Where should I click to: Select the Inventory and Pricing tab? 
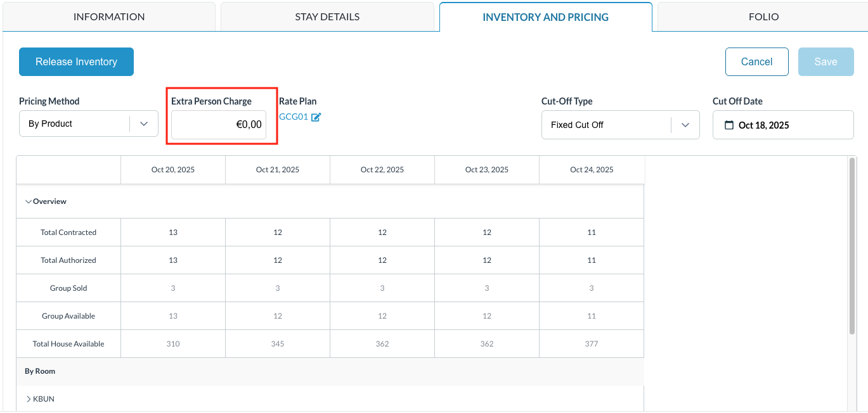[x=545, y=17]
